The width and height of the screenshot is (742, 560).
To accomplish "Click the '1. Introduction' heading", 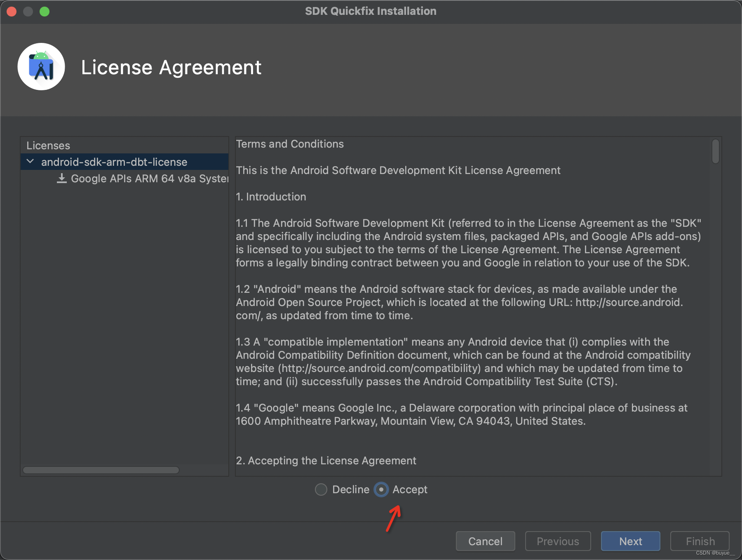I will tap(271, 197).
